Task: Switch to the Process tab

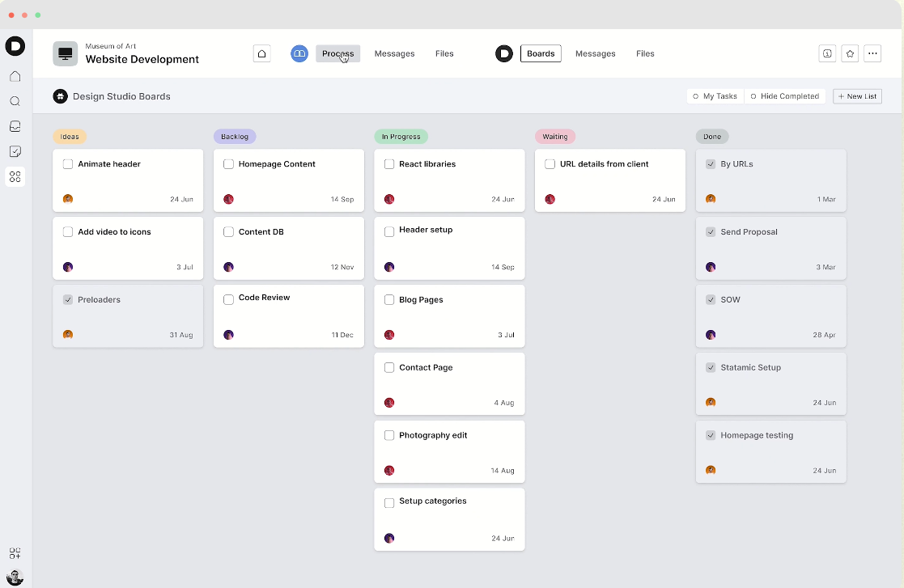Action: click(337, 53)
